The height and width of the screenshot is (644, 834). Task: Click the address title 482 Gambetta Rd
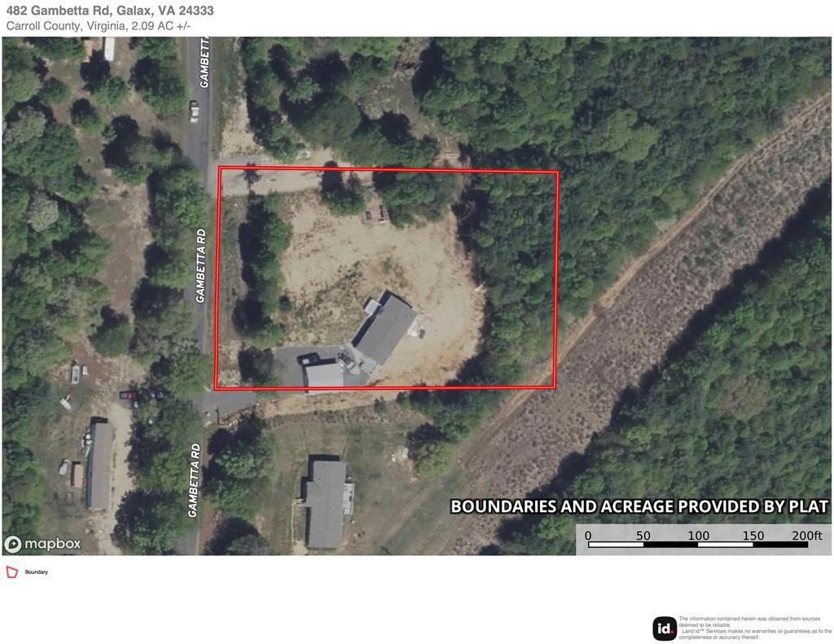[x=110, y=11]
